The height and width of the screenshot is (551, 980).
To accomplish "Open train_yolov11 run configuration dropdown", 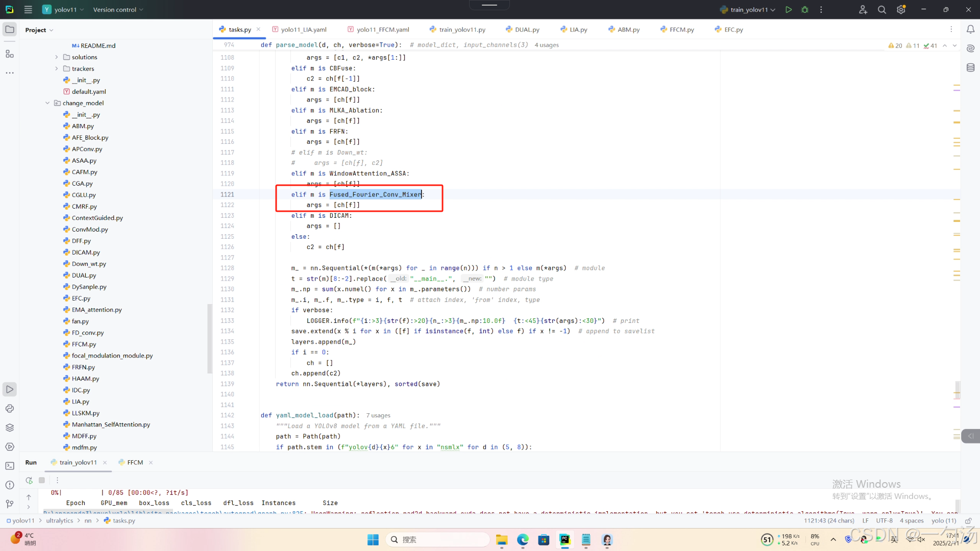I will pos(748,10).
